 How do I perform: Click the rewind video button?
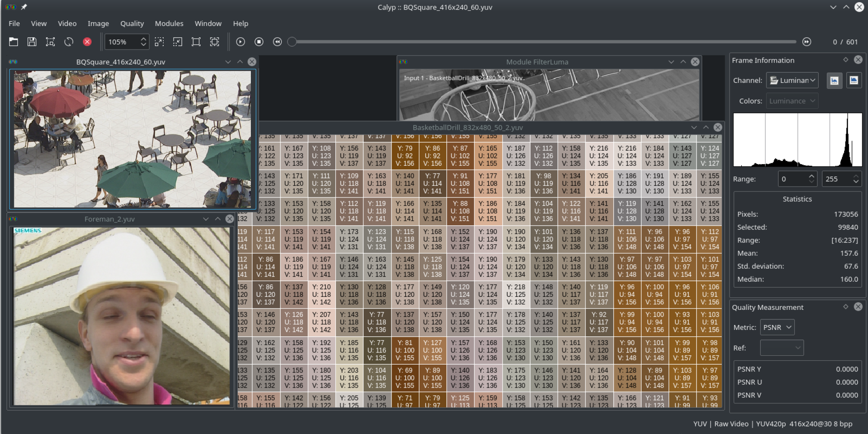[277, 42]
